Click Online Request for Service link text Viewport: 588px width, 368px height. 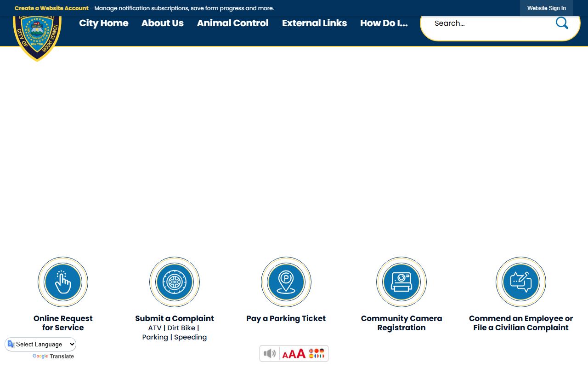point(63,323)
